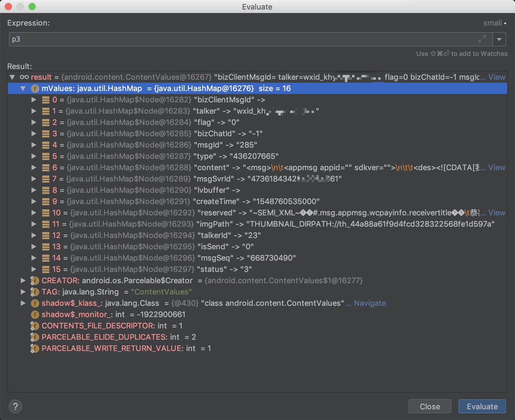Viewport: 515px width, 420px height.
Task: Click field icon of PARCELABLE_WRITE_RETURN_VALUE row
Action: pyautogui.click(x=35, y=348)
